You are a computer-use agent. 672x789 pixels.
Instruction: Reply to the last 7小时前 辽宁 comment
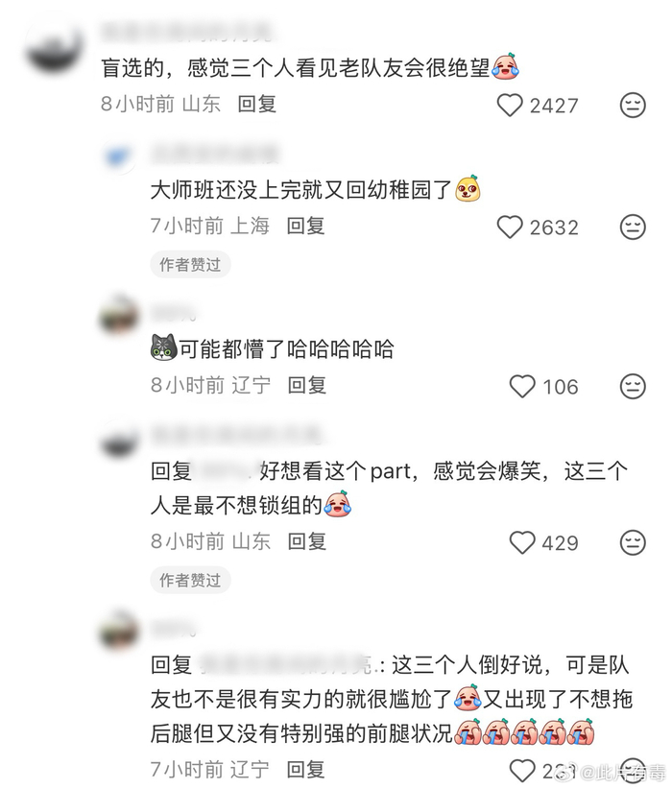click(305, 770)
